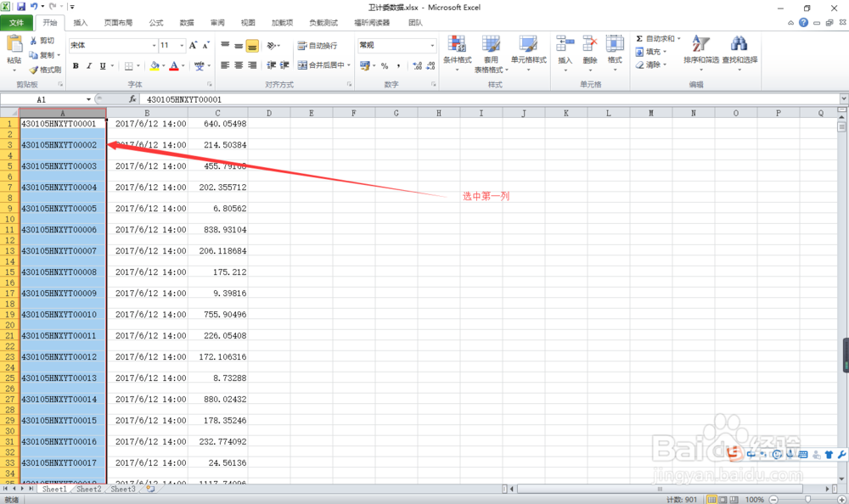Image resolution: width=849 pixels, height=504 pixels.
Task: Select column B header
Action: (147, 113)
